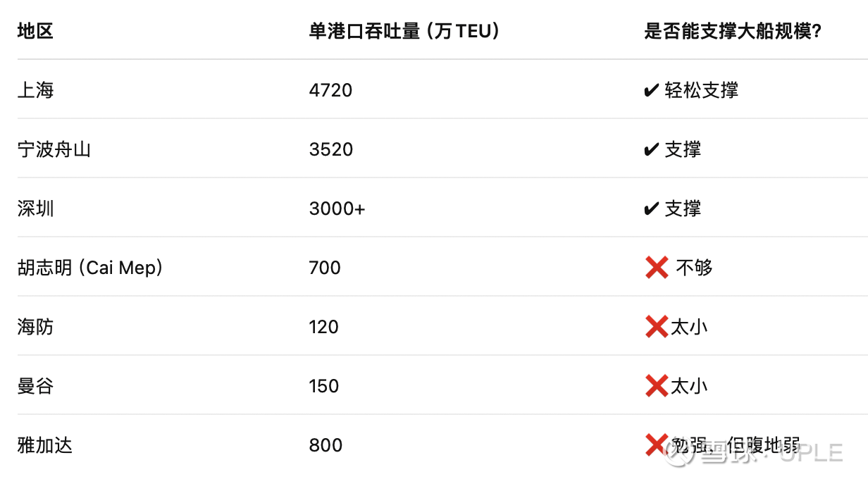Click the 是否能支撑大船规模? column header

[733, 32]
